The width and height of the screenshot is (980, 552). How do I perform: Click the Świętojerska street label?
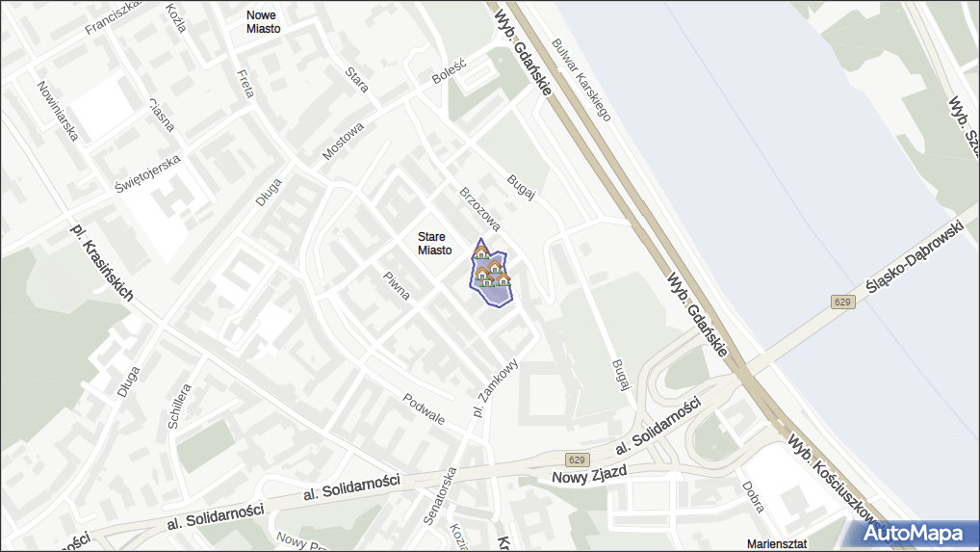tap(148, 173)
